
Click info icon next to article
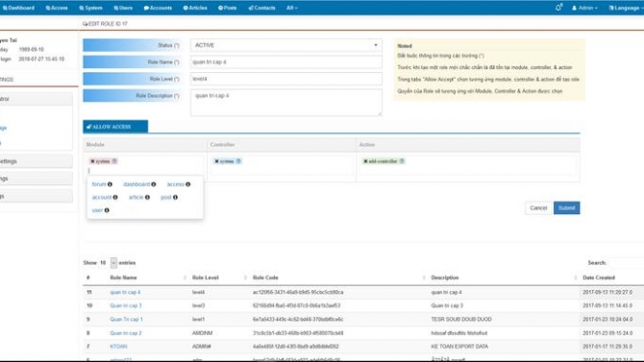coord(147,198)
